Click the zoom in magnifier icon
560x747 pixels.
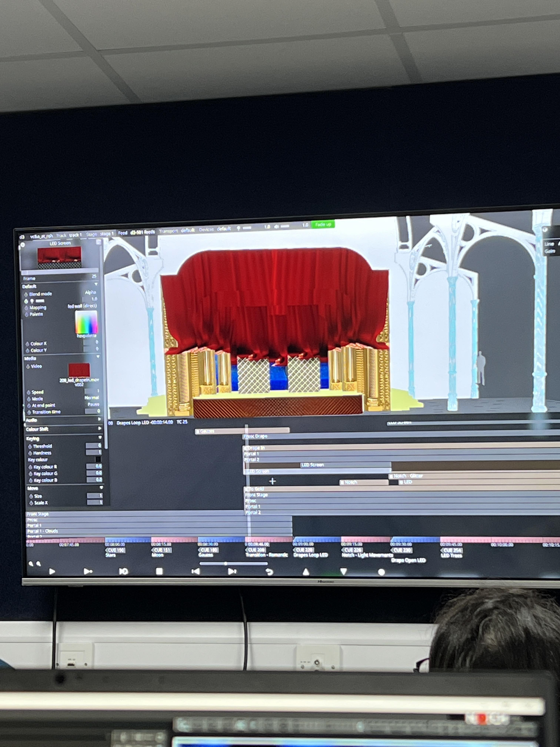click(x=39, y=564)
